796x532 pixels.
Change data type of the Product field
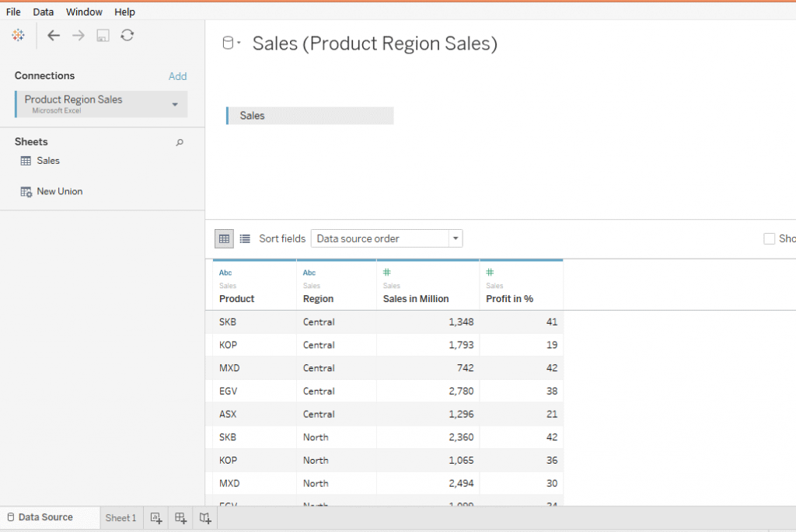click(x=225, y=273)
